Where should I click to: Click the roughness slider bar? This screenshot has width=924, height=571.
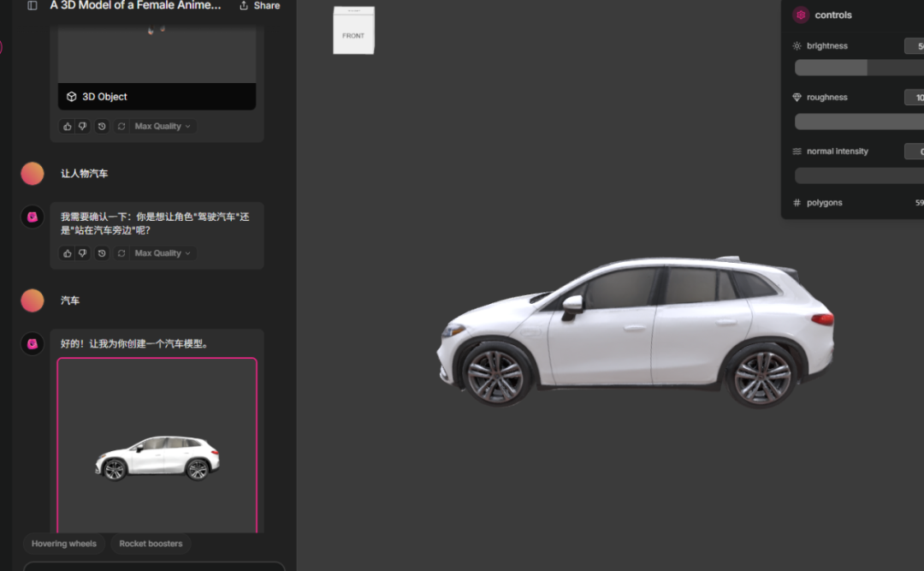click(859, 122)
